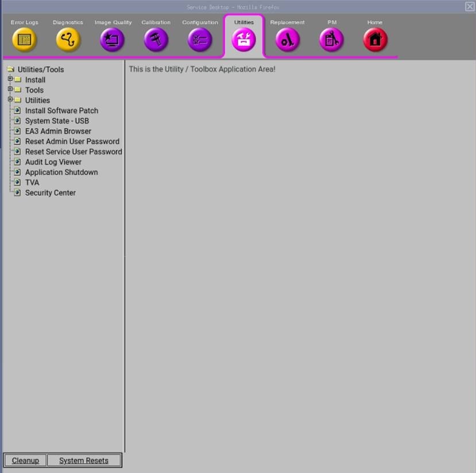
Task: Expand the Tools folder tree node
Action: coord(10,90)
